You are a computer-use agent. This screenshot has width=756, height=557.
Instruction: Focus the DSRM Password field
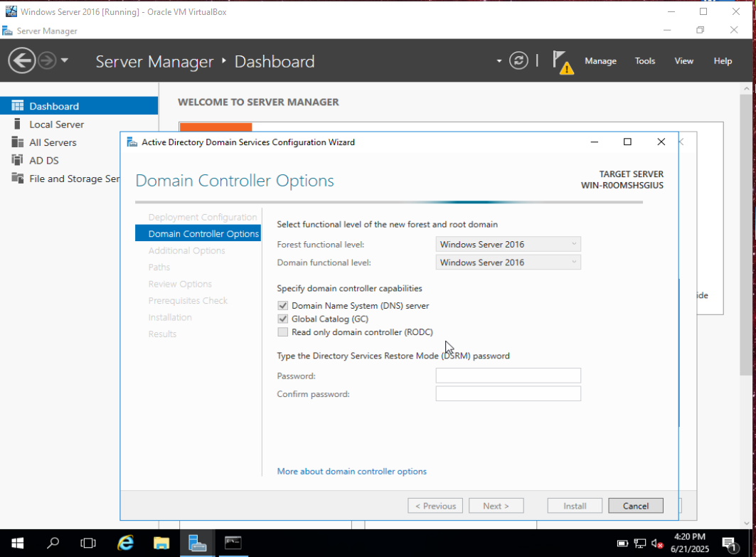pyautogui.click(x=508, y=376)
